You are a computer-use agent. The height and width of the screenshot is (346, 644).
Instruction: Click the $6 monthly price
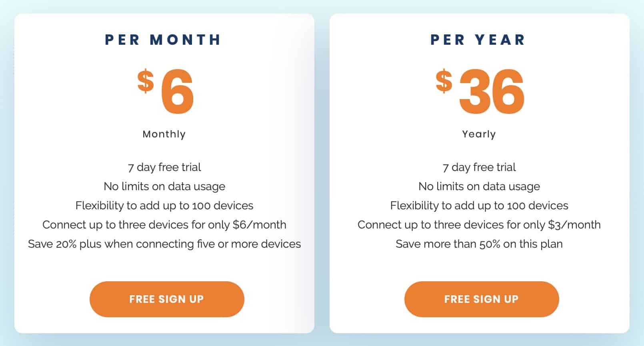(x=166, y=91)
